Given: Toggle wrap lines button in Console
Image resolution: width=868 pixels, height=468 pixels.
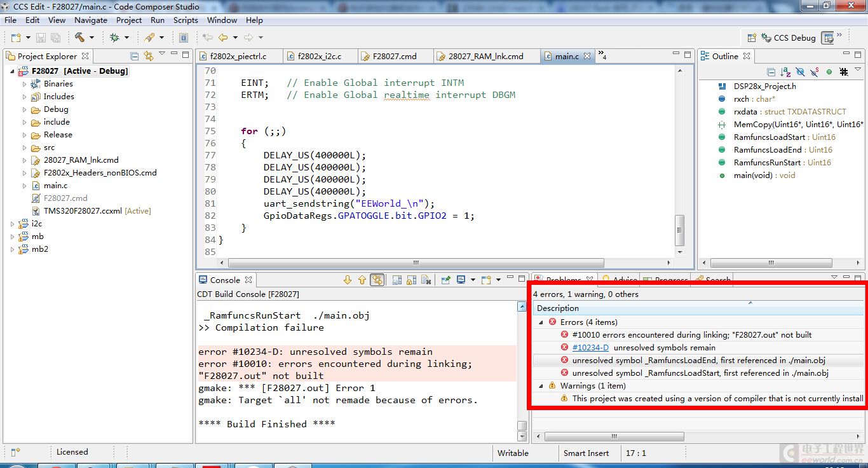Looking at the screenshot, I should click(377, 280).
